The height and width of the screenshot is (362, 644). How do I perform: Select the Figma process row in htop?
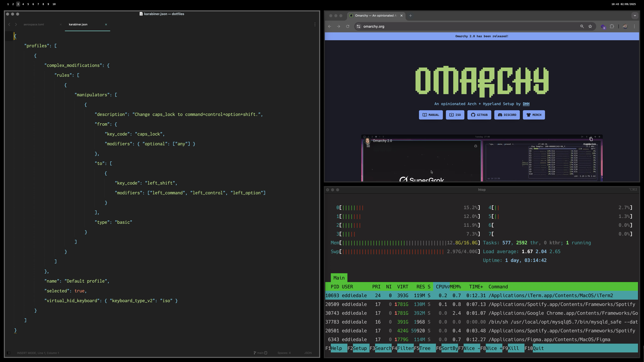pos(481,340)
